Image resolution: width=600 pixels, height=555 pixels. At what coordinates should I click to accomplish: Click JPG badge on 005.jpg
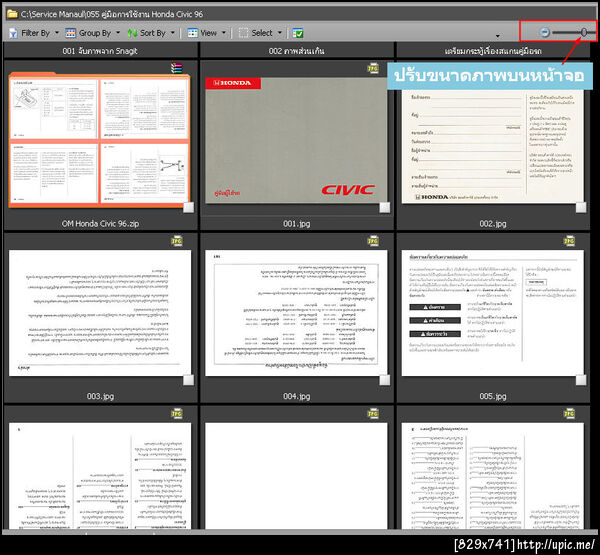pyautogui.click(x=569, y=240)
